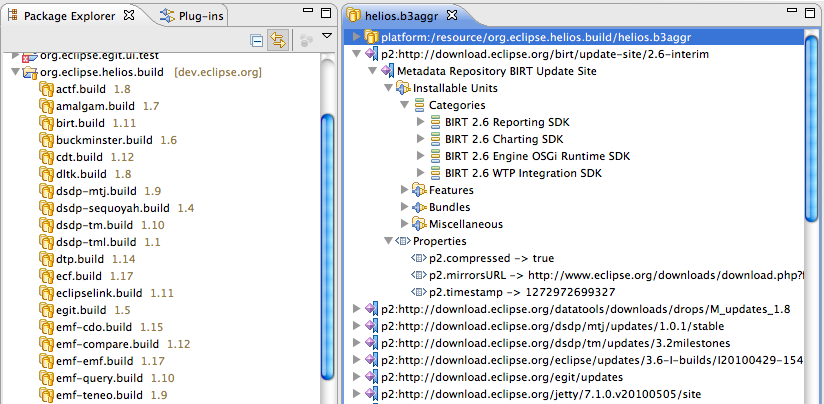Switch to Plug-ins tab
824x404 pixels.
[x=192, y=16]
